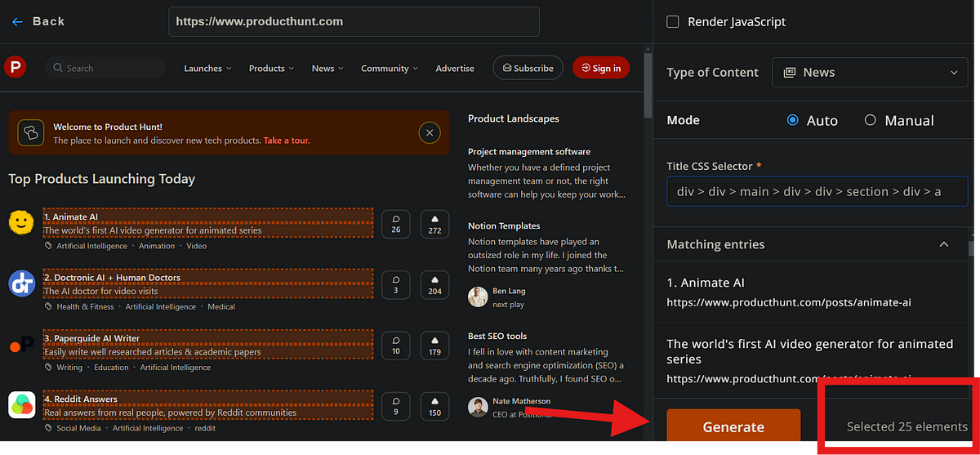This screenshot has width=980, height=455.
Task: Open the 2. Doctronic AI + Human Doctors link
Action: point(112,278)
